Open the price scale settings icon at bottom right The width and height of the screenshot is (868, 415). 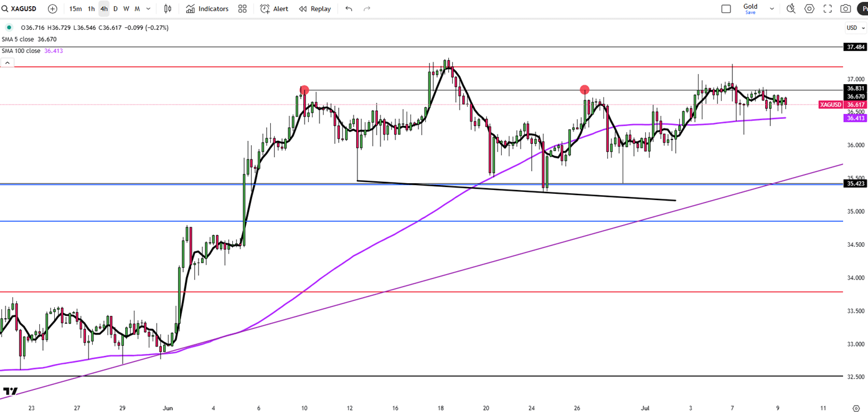coord(856,408)
